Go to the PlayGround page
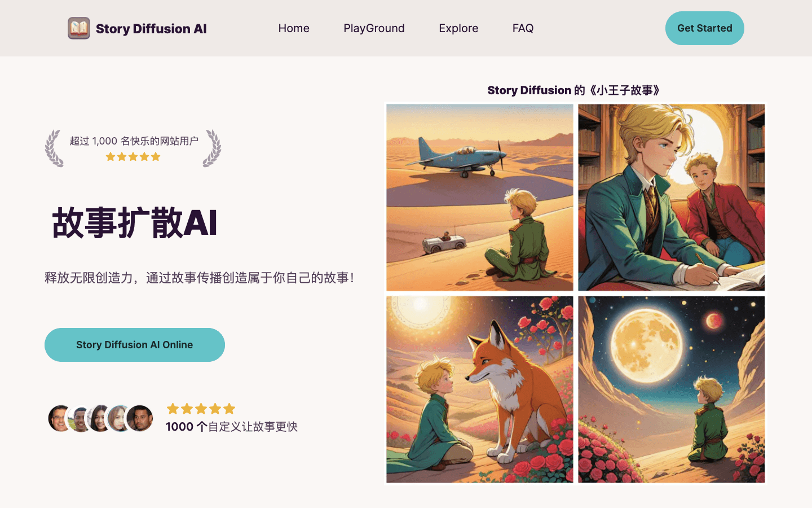 (x=374, y=28)
